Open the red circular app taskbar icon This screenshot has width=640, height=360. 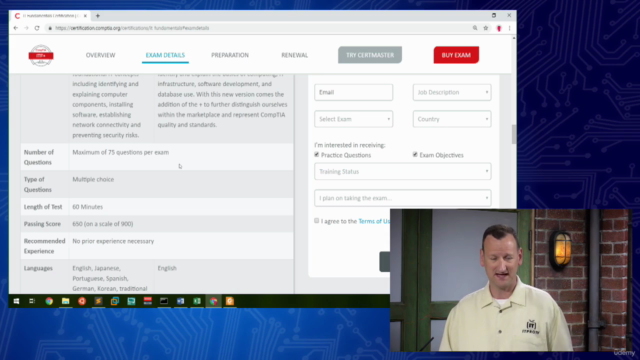tap(82, 301)
